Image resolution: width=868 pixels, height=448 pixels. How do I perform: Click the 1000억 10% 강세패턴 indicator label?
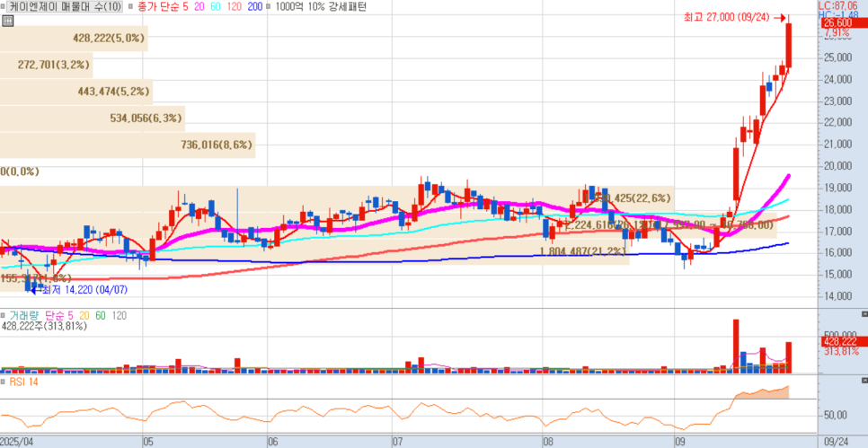(x=321, y=7)
